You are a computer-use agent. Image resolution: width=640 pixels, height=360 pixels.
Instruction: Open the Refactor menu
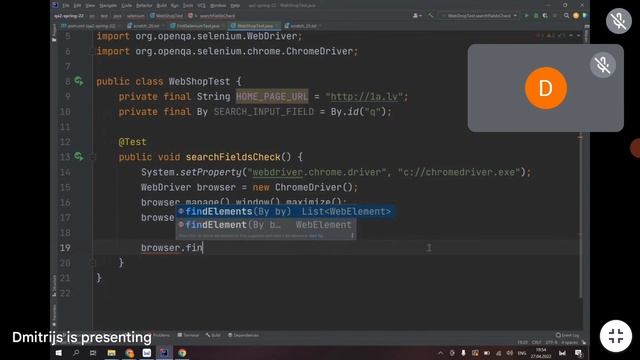tap(144, 6)
